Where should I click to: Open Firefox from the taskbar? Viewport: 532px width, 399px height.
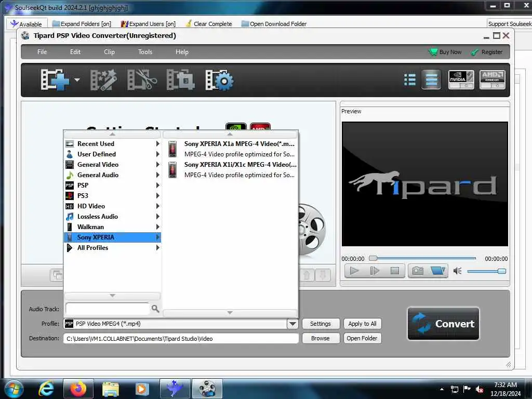(x=78, y=389)
